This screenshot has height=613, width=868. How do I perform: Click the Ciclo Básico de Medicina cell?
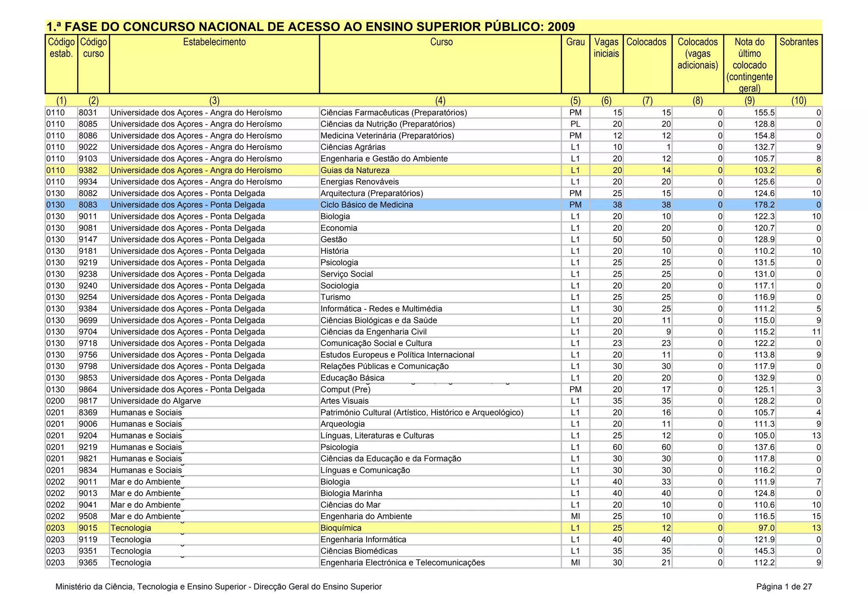(367, 205)
